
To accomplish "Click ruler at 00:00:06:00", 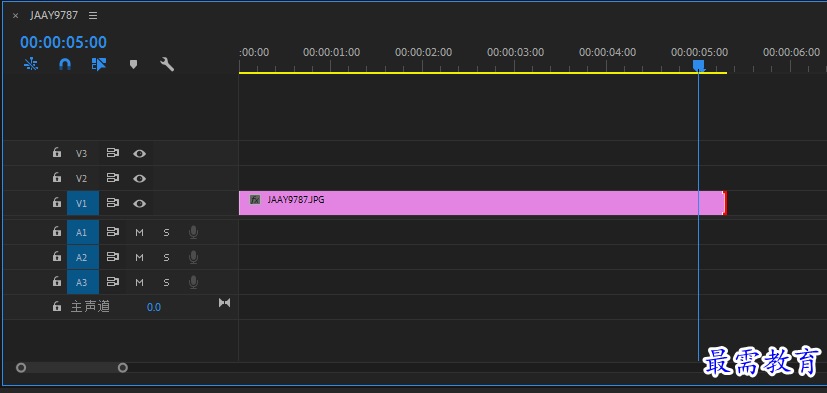I will (791, 52).
